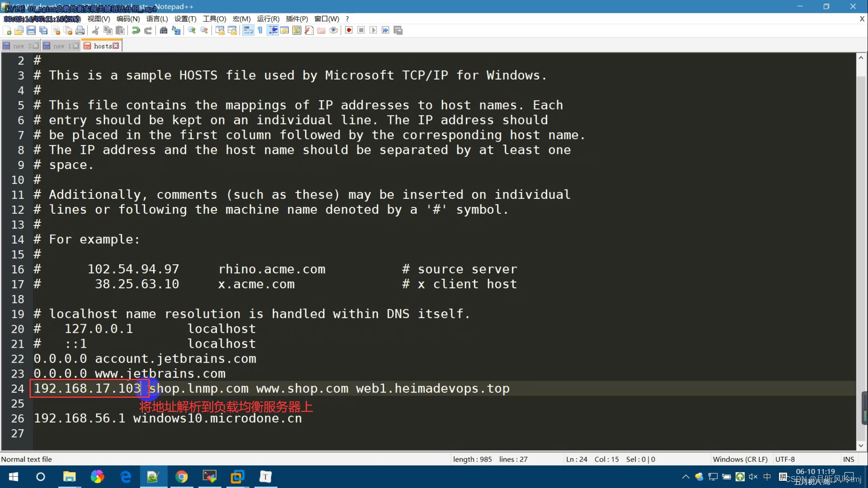The width and height of the screenshot is (868, 488).
Task: Open the 编码(N) encoding menu
Action: pyautogui.click(x=128, y=19)
